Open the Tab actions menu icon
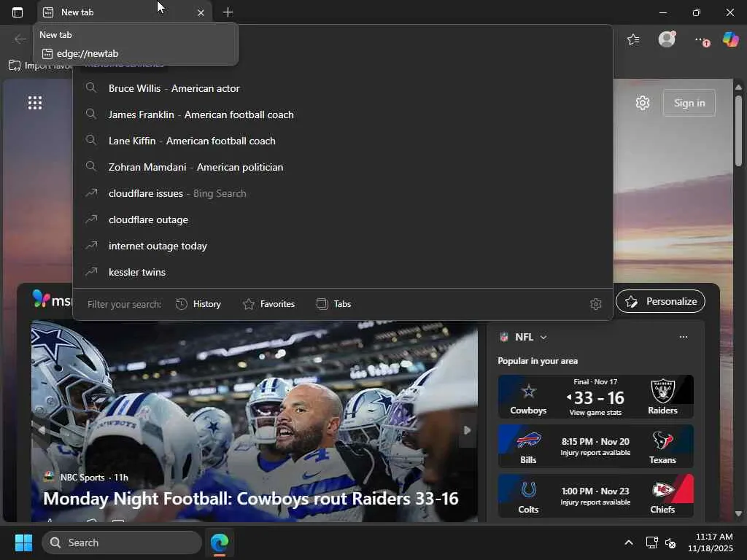 pos(18,12)
